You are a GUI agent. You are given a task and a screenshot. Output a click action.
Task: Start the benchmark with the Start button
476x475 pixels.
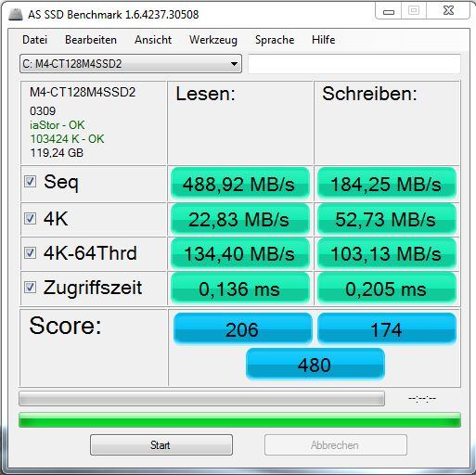click(x=161, y=444)
